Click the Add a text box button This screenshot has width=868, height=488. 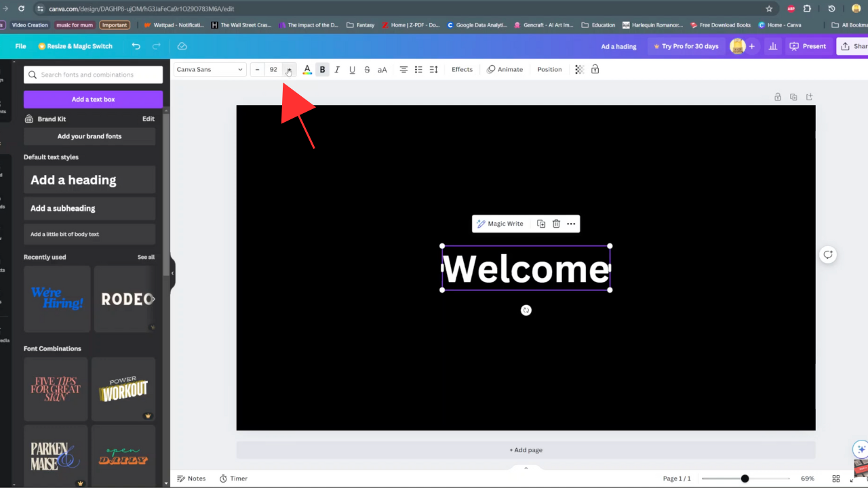93,99
